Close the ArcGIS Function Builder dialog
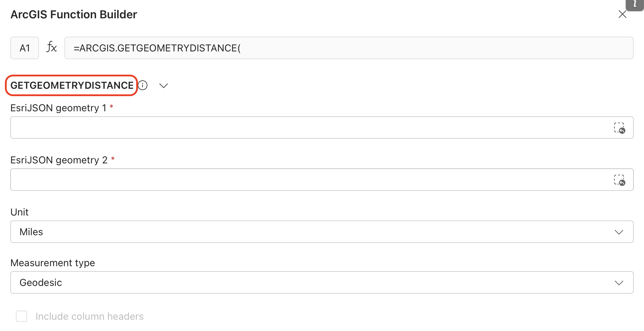Screen dimensions: 644x331 622,14
